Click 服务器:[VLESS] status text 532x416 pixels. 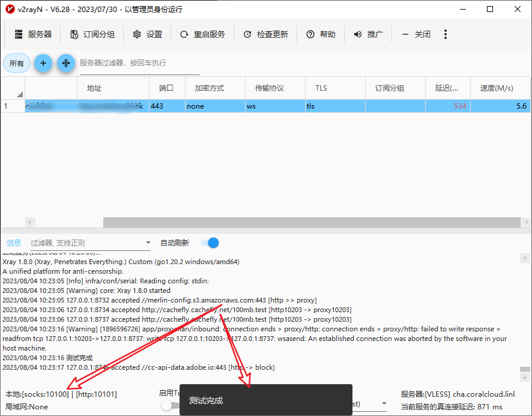click(x=458, y=394)
